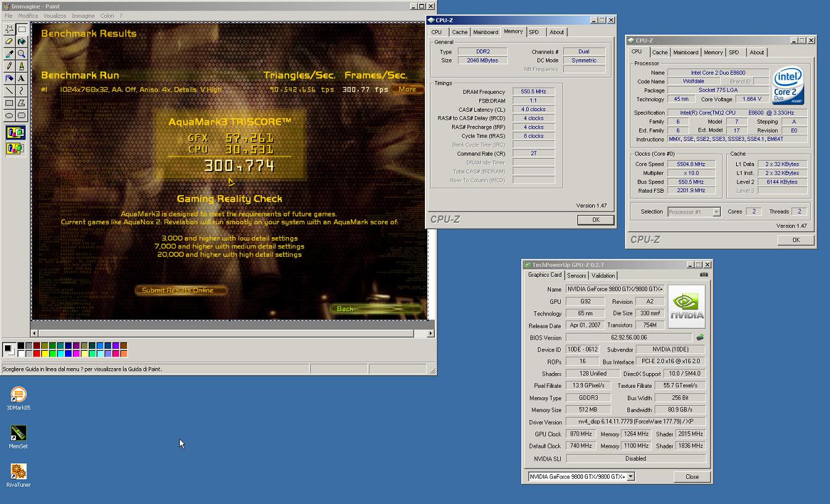Open the Modifica menu in Paint
Viewport: 830px width, 504px height.
tap(28, 15)
